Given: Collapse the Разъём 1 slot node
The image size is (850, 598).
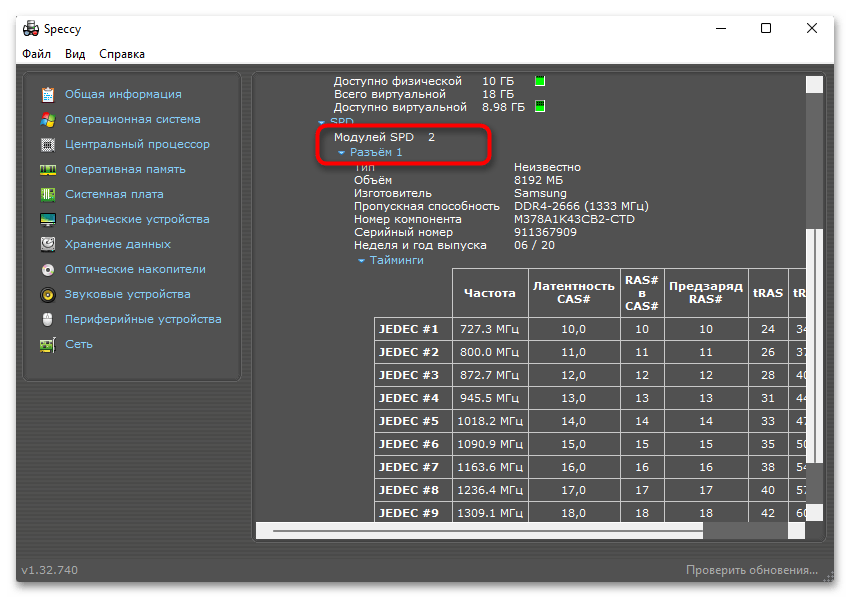Looking at the screenshot, I should coord(342,153).
